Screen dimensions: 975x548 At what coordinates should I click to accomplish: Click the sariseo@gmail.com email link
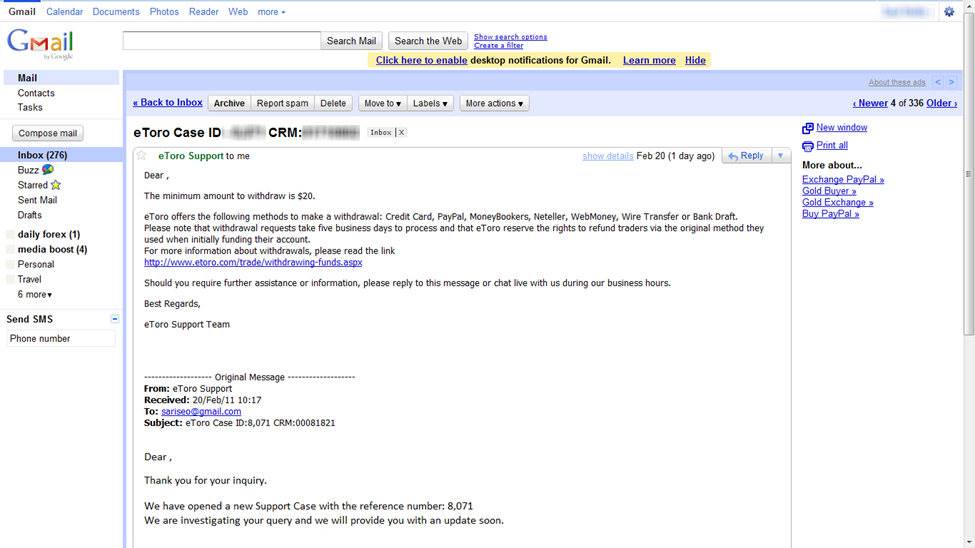click(x=201, y=411)
